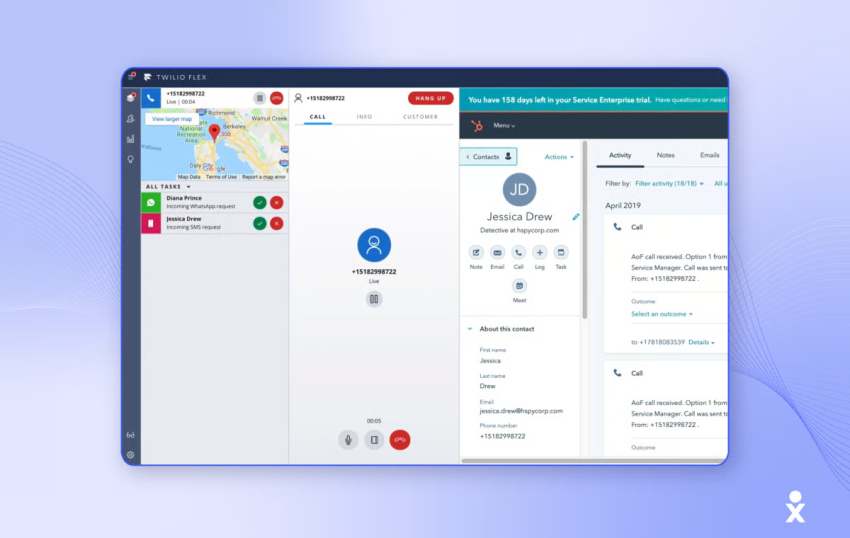The image size is (850, 538).
Task: Click Report a map error link
Action: (x=263, y=177)
